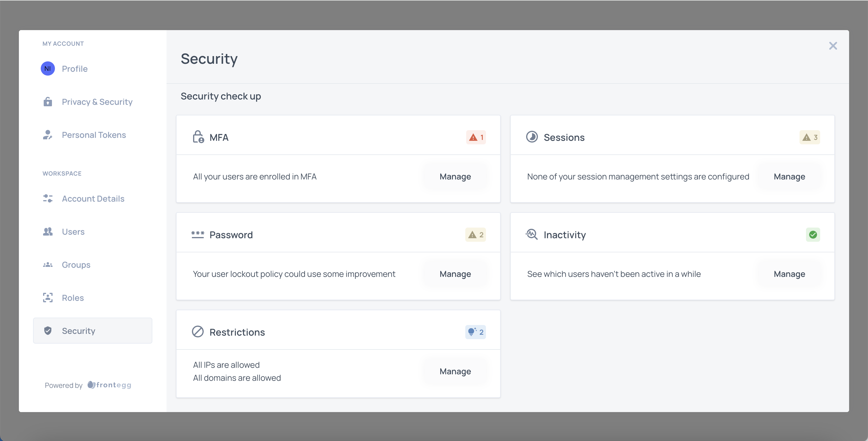
Task: Click the Inactivity green checkmark badge
Action: click(x=813, y=235)
